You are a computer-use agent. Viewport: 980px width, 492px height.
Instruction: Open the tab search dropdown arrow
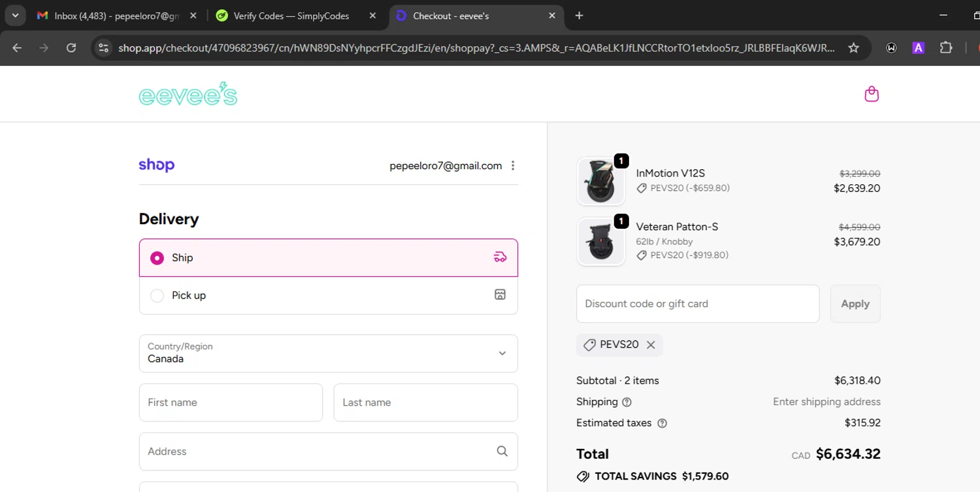pyautogui.click(x=15, y=15)
